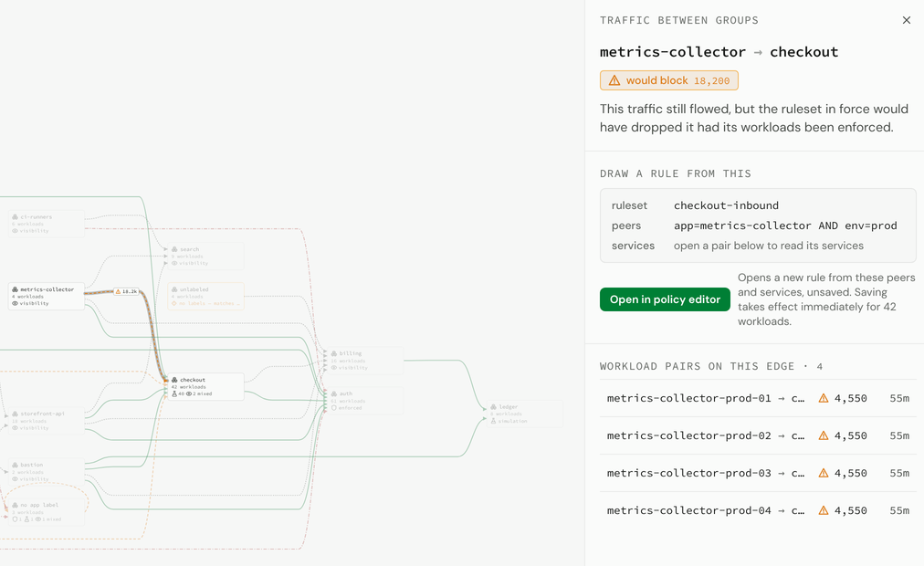Select the auth group node
This screenshot has width=924, height=566.
pyautogui.click(x=365, y=401)
